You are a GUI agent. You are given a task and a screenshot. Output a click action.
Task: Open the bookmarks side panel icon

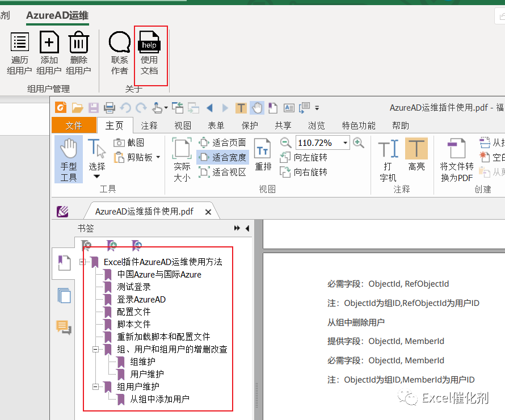click(x=64, y=263)
